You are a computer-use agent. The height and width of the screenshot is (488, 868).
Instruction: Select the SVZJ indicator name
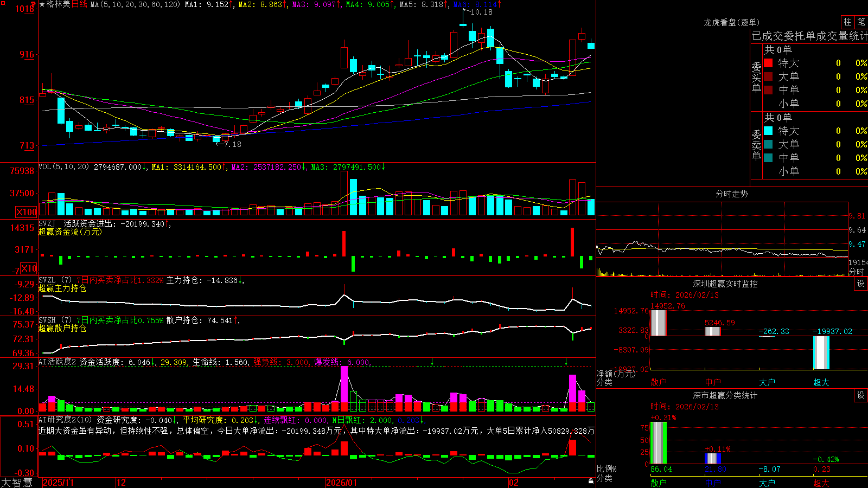tap(47, 224)
